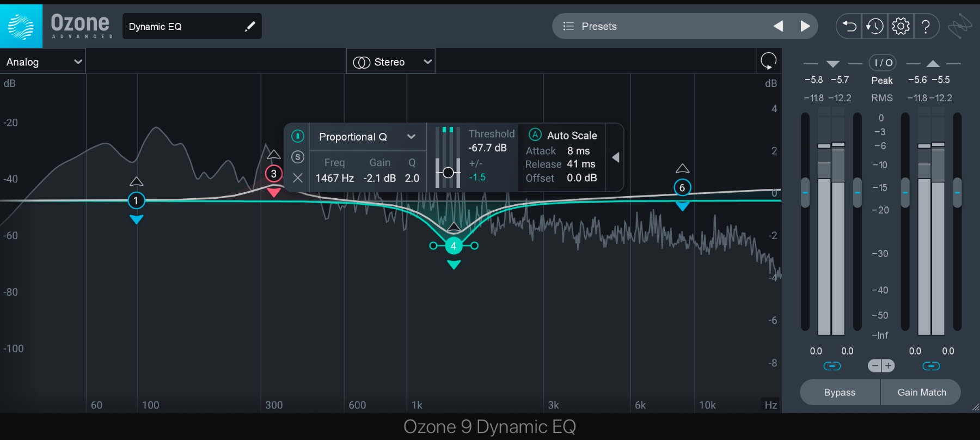Open settings gear icon
Viewport: 980px width, 440px height.
tap(901, 26)
